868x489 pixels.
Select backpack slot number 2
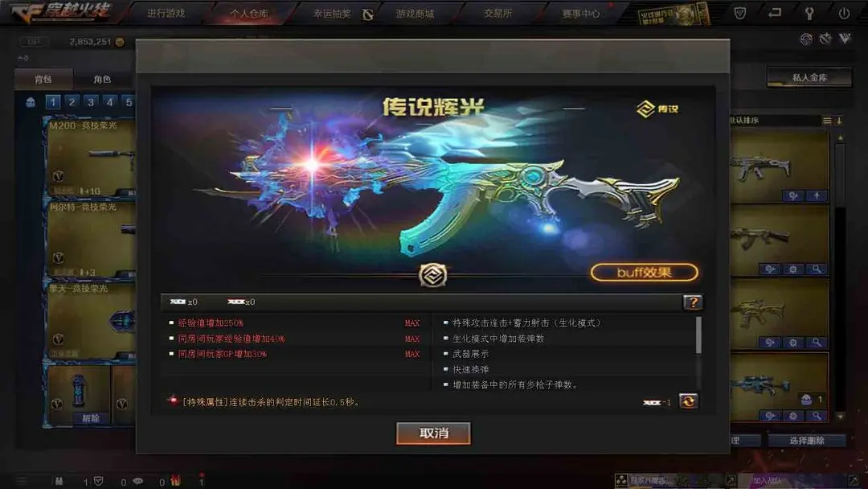click(x=72, y=102)
